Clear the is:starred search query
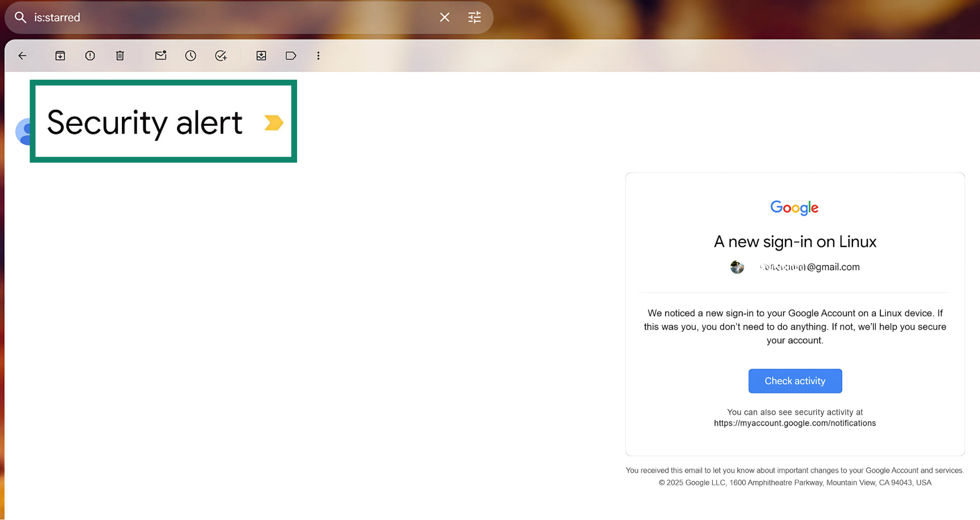This screenshot has width=980, height=520. click(x=444, y=17)
